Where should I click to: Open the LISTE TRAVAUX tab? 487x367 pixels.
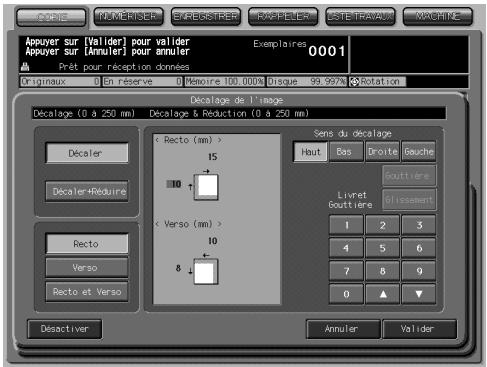[x=360, y=16]
